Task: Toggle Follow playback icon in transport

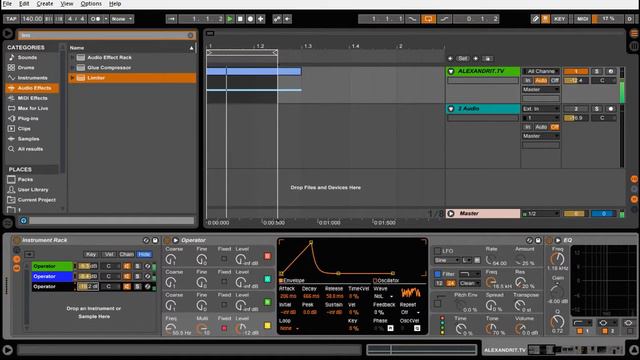Action: (171, 19)
